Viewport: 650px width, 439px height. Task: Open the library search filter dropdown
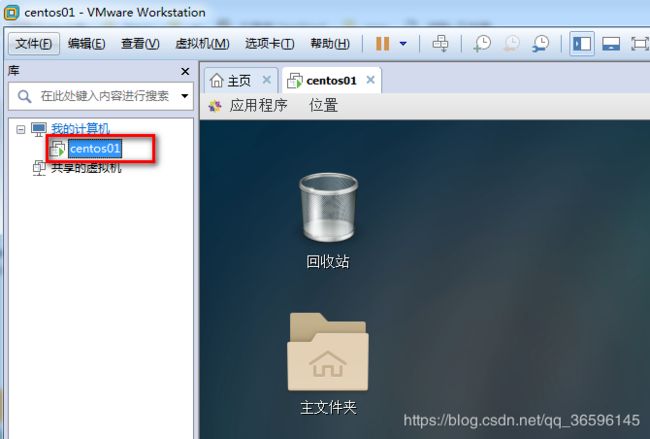[184, 96]
